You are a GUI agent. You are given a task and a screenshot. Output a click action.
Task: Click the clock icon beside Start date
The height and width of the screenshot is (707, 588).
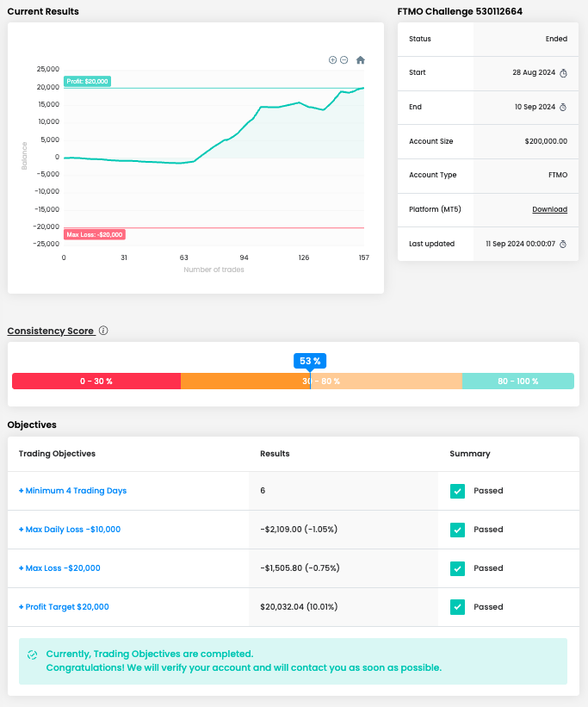pos(563,73)
